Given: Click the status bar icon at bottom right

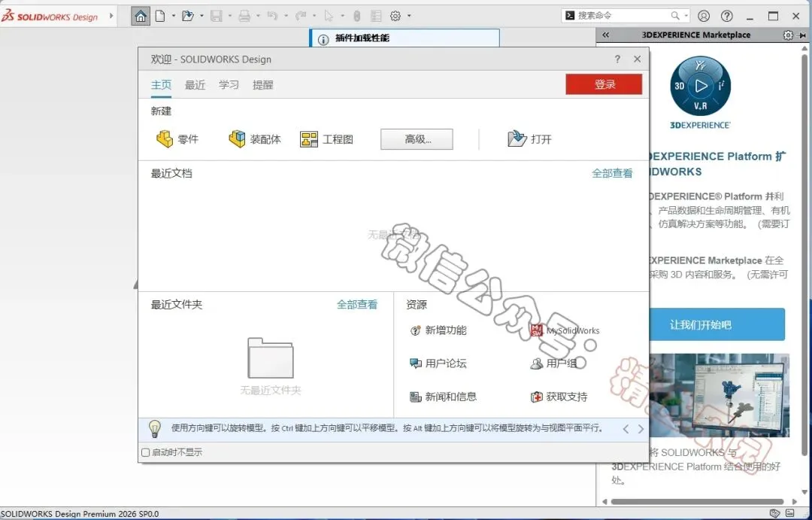Looking at the screenshot, I should tap(789, 513).
